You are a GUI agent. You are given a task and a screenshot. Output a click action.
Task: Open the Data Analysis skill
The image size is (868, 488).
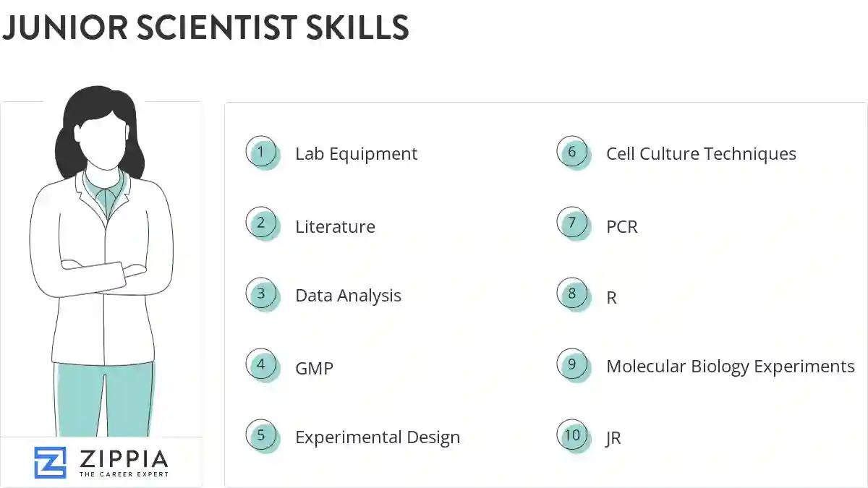point(348,296)
